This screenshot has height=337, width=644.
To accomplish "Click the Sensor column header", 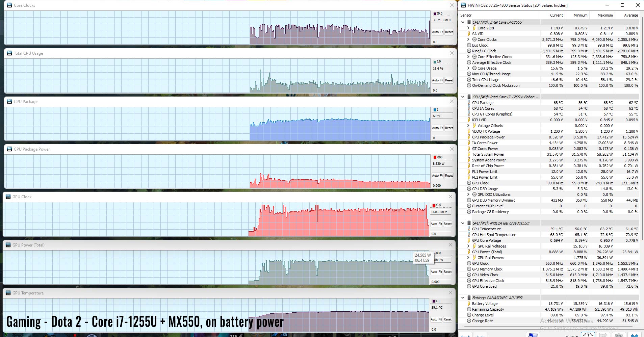I will tap(499, 15).
